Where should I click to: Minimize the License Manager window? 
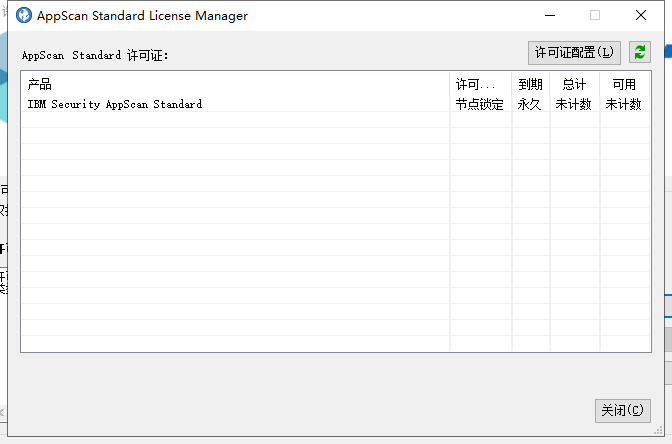(x=549, y=16)
